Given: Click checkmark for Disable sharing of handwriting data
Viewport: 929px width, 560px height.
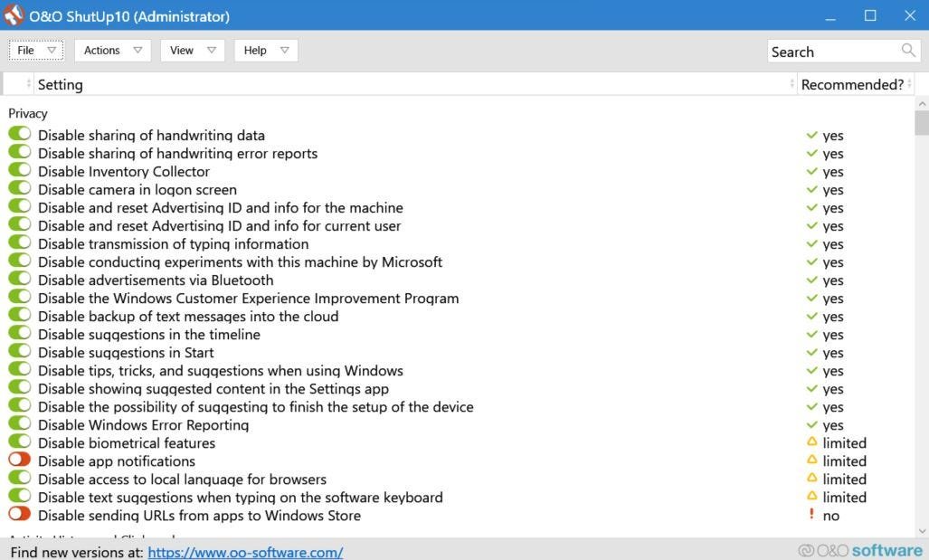Looking at the screenshot, I should coord(811,135).
